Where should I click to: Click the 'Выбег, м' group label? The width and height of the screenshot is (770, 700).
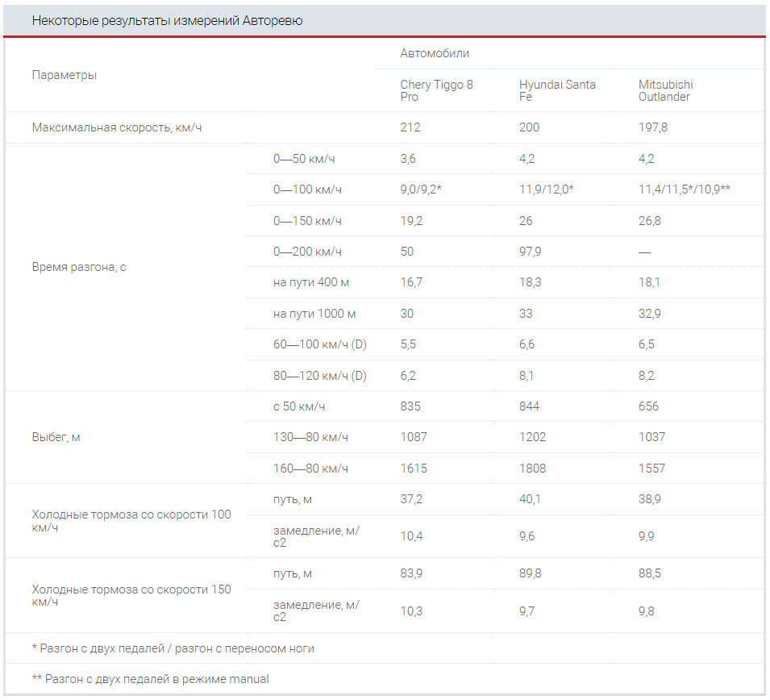[x=56, y=437]
